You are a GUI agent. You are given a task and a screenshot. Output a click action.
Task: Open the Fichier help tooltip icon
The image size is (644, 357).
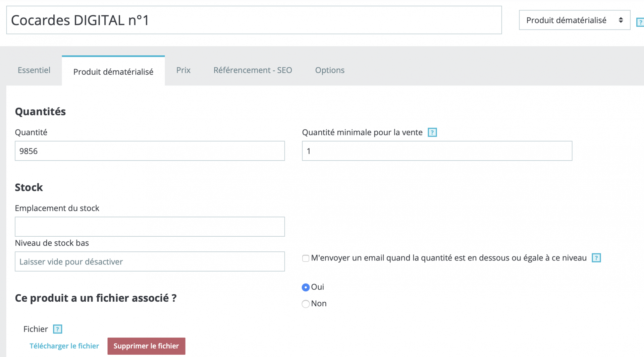click(x=58, y=329)
